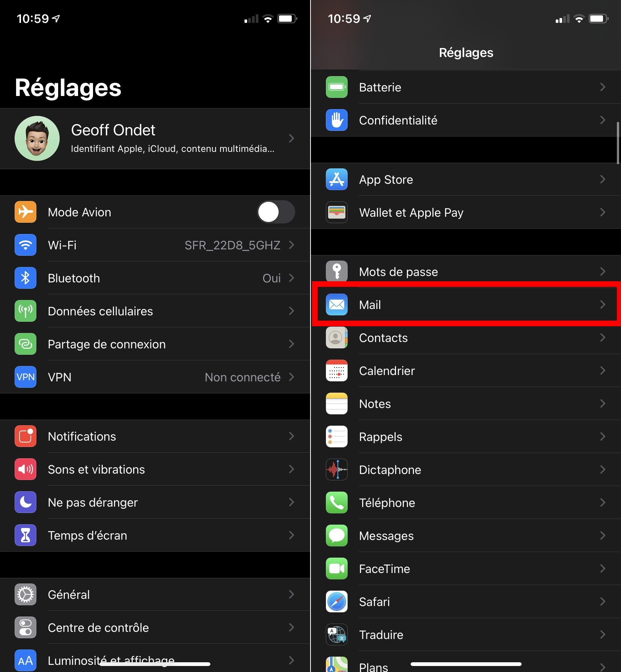
Task: Tap the Luminosité et affichage AA icon
Action: coord(25,660)
